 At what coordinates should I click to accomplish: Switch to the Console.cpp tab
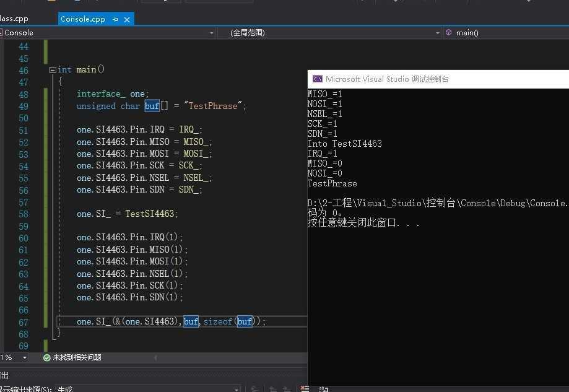coord(83,19)
